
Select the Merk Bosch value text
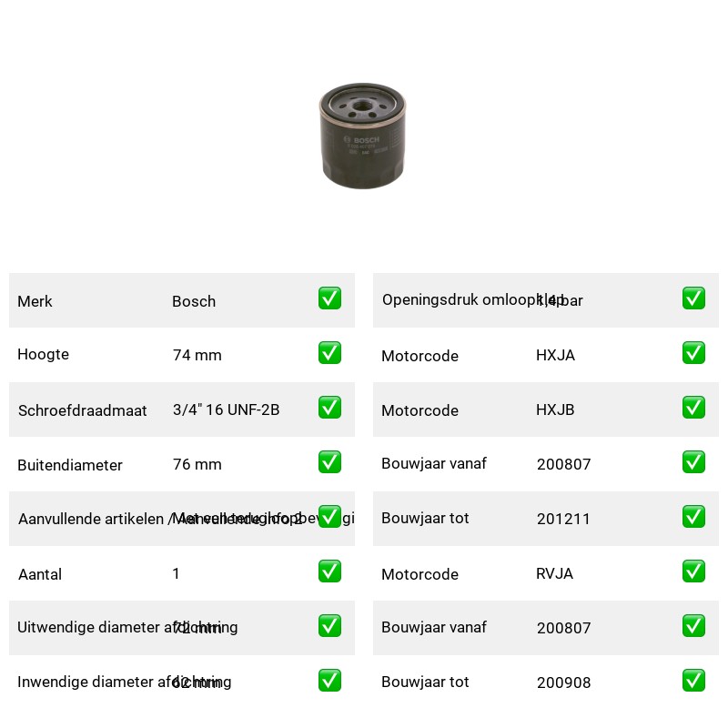(x=194, y=301)
